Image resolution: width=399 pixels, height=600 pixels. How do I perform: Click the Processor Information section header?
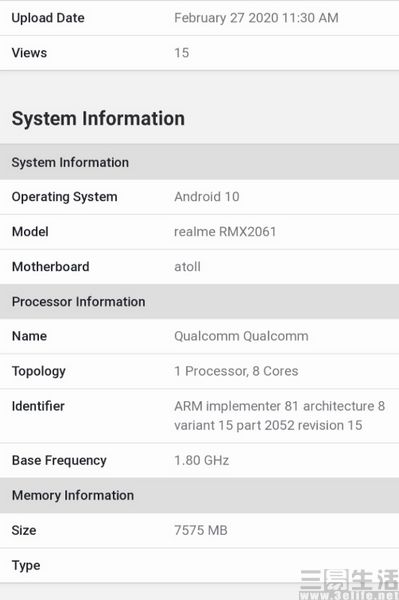[x=199, y=302]
